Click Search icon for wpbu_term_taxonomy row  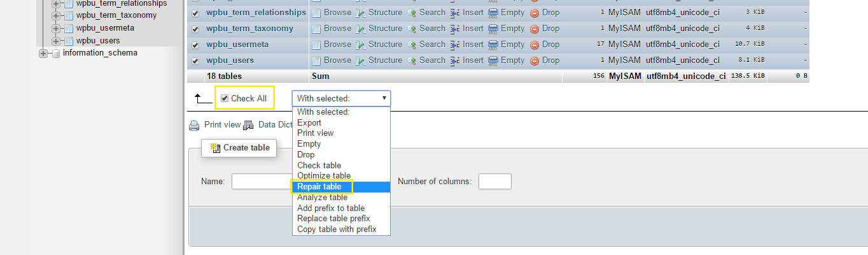[412, 29]
